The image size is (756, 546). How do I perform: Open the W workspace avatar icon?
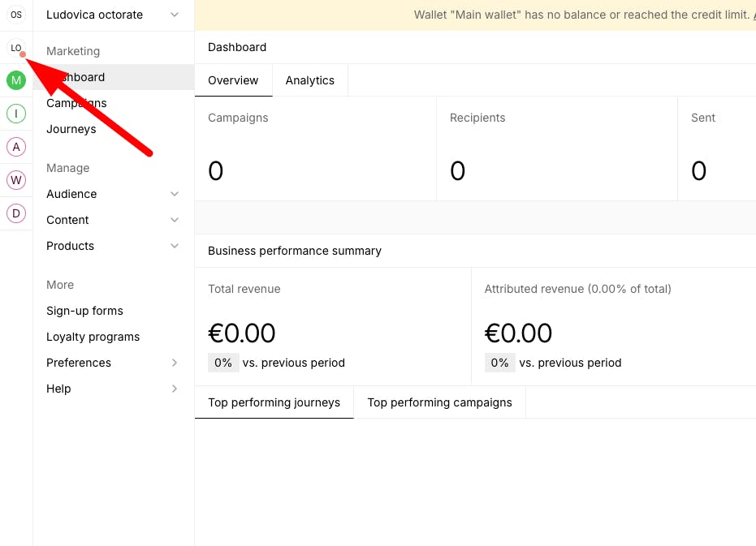pos(16,179)
